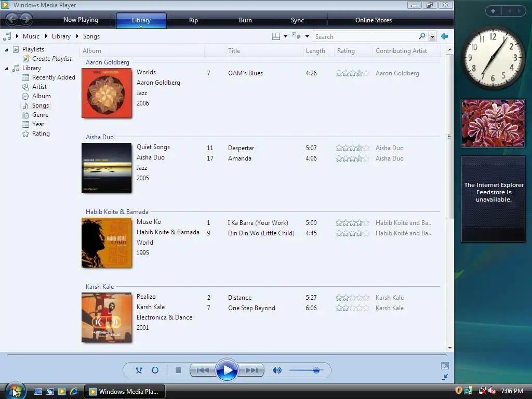The image size is (532, 399).
Task: Click Songs in the breadcrumb path
Action: [x=91, y=36]
